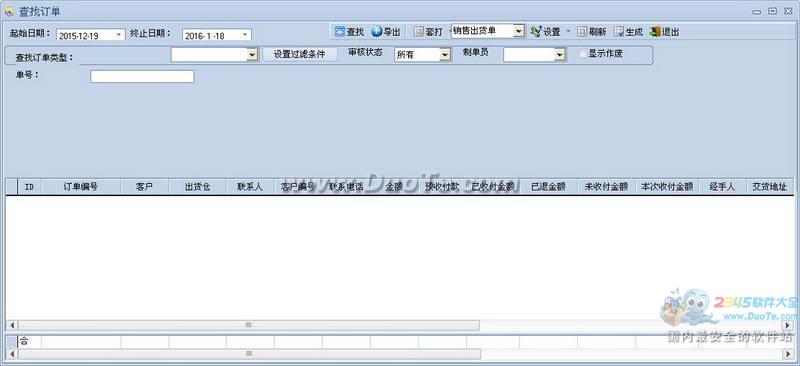800x366 pixels.
Task: Click the 查找订单 window title icon
Action: pos(9,11)
